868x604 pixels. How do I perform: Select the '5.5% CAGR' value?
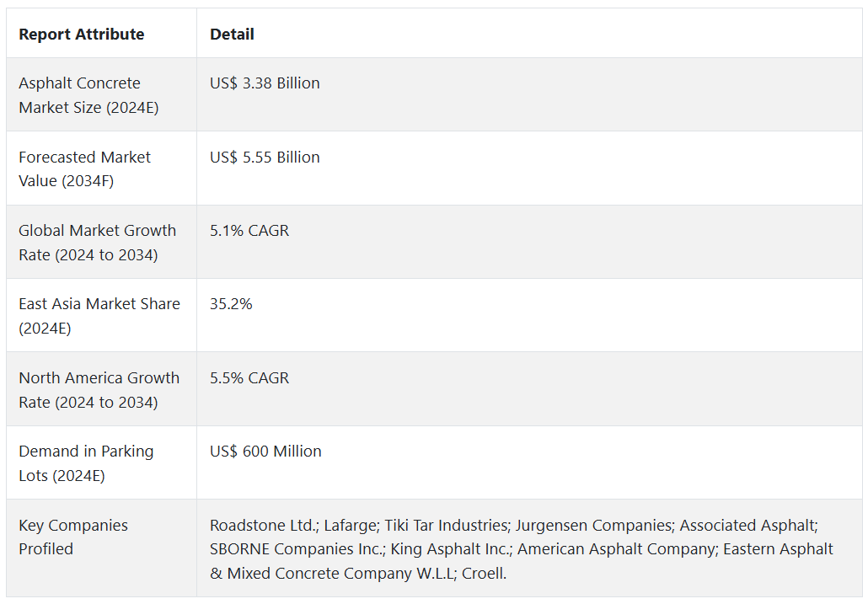click(249, 378)
